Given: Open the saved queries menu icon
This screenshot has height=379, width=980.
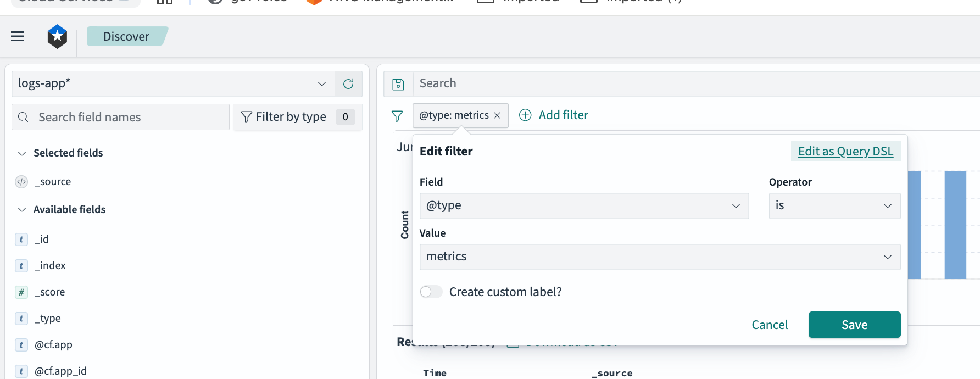Looking at the screenshot, I should (398, 84).
